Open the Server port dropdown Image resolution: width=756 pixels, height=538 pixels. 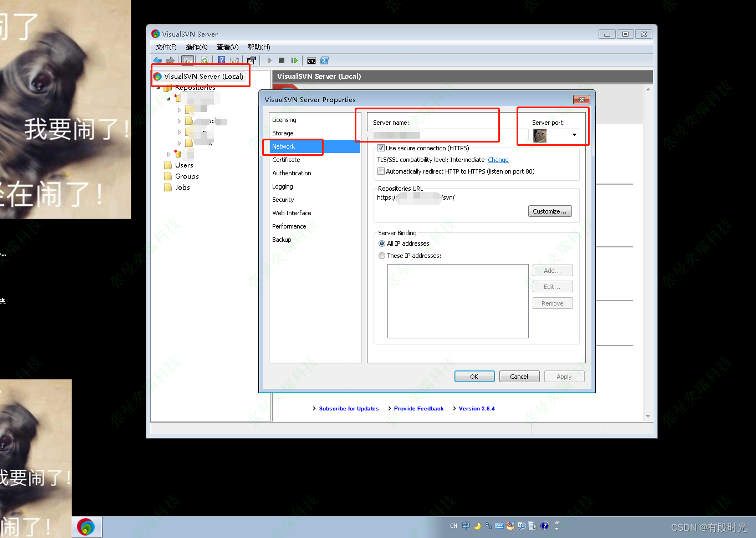tap(574, 135)
